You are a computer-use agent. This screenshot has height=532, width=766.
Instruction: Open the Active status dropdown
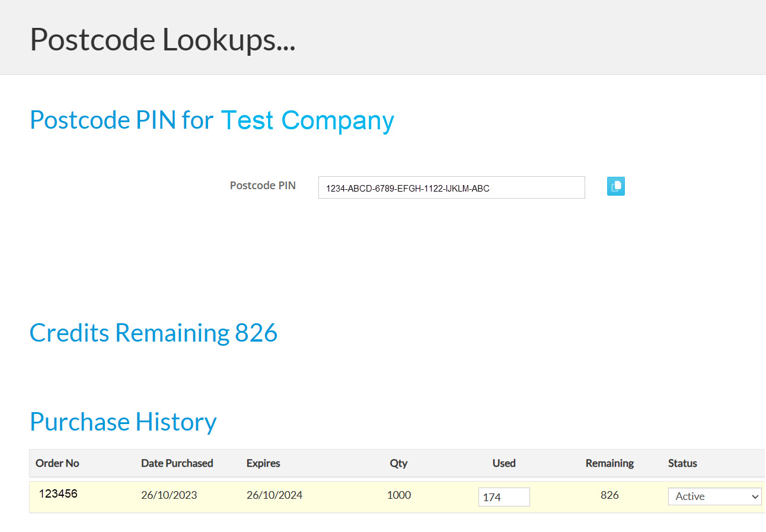[x=714, y=496]
